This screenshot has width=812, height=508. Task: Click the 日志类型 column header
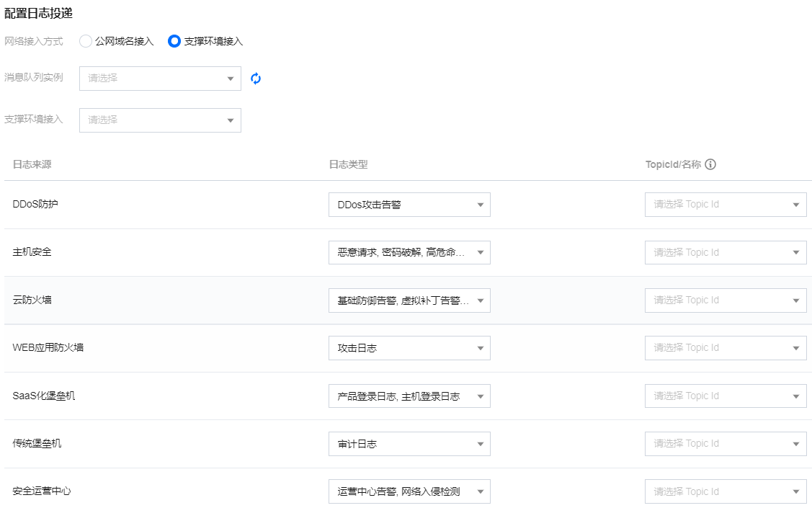point(349,165)
